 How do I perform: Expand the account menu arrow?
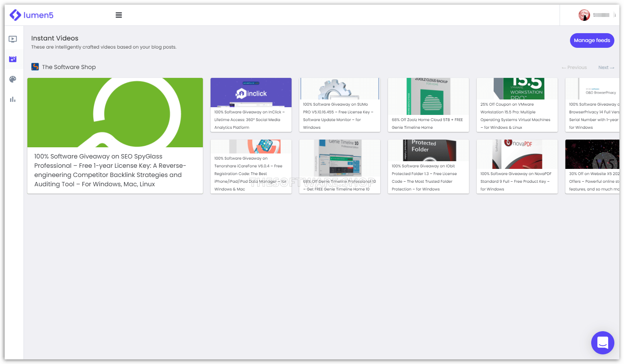click(614, 15)
